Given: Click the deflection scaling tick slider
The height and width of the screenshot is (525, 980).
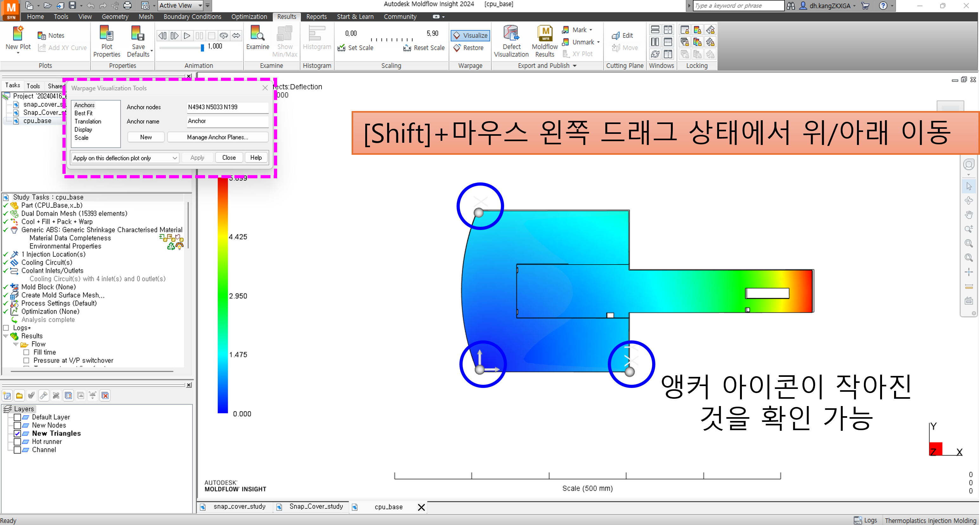Looking at the screenshot, I should pos(392,39).
